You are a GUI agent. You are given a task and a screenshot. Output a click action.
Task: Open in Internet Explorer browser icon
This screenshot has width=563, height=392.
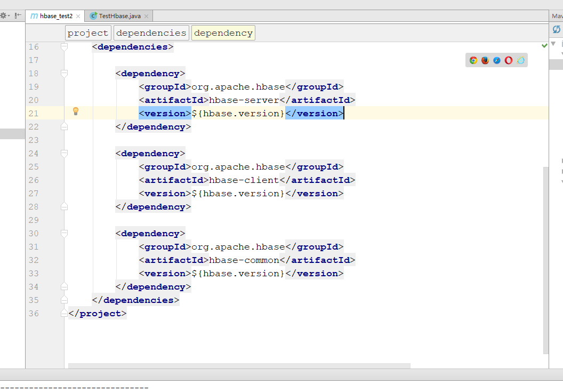pos(521,60)
